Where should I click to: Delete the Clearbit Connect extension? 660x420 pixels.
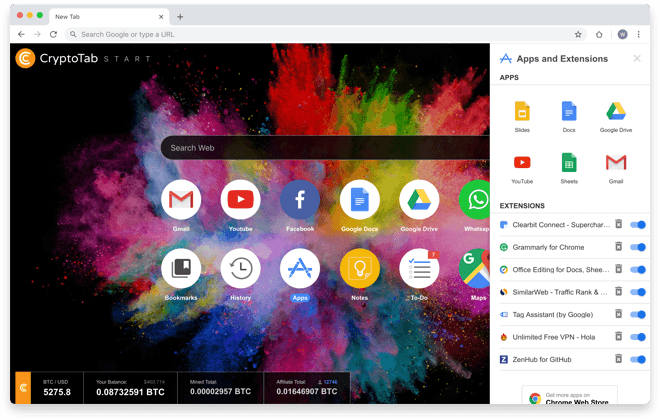click(x=618, y=225)
